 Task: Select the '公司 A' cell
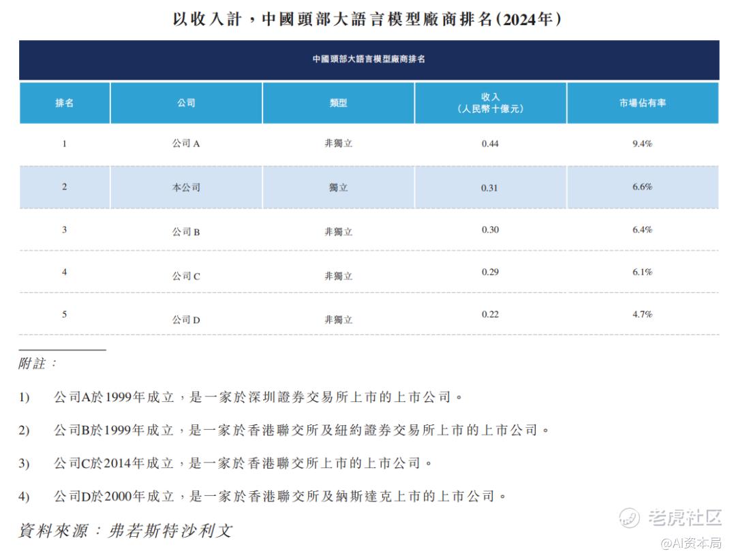pyautogui.click(x=186, y=144)
